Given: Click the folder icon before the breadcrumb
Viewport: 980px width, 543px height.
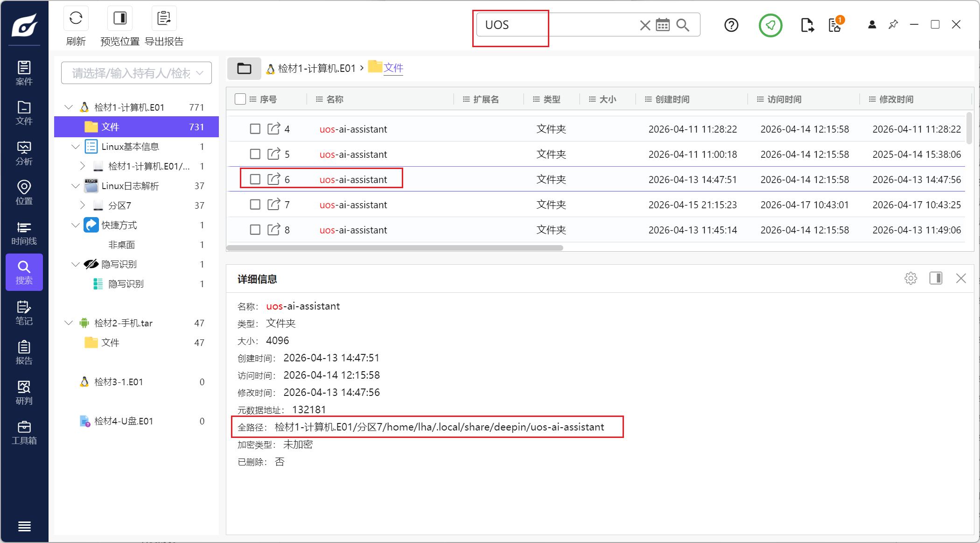Looking at the screenshot, I should click(x=244, y=69).
